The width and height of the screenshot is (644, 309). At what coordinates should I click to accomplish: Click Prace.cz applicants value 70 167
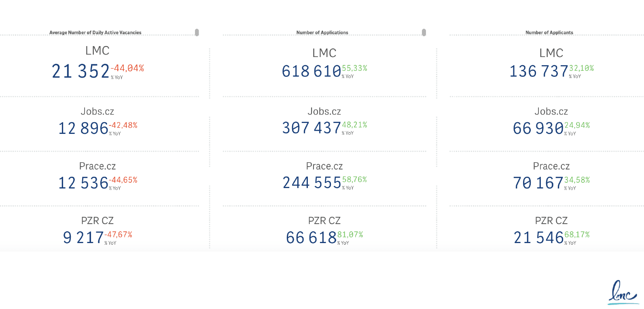(x=538, y=183)
